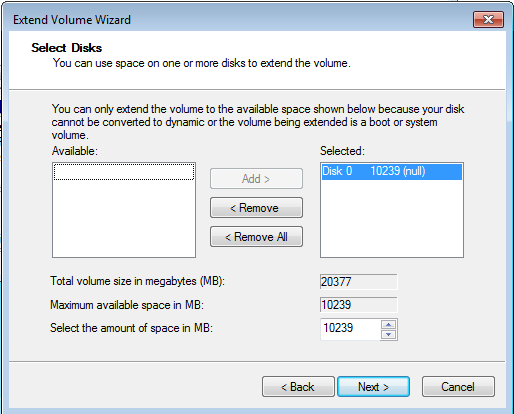Image resolution: width=514 pixels, height=414 pixels.
Task: Click the < Remove All button
Action: tap(256, 237)
